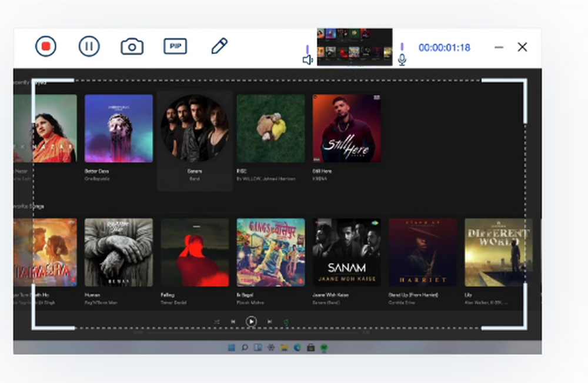
Task: Open the Gangs of Wasseypur song cover
Action: 270,252
